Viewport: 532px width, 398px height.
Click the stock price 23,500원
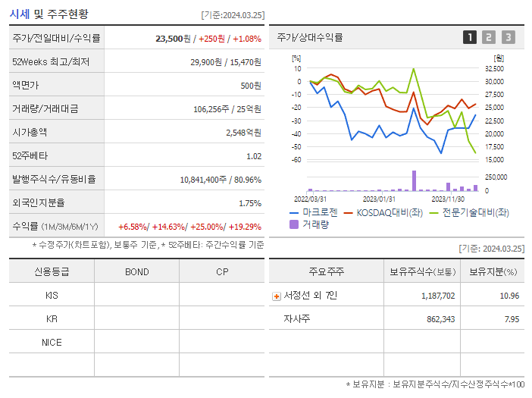[x=173, y=39]
